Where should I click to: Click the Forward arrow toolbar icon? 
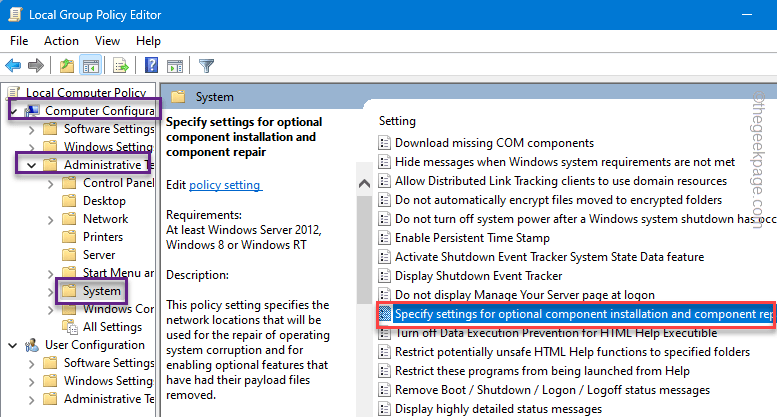pos(36,65)
